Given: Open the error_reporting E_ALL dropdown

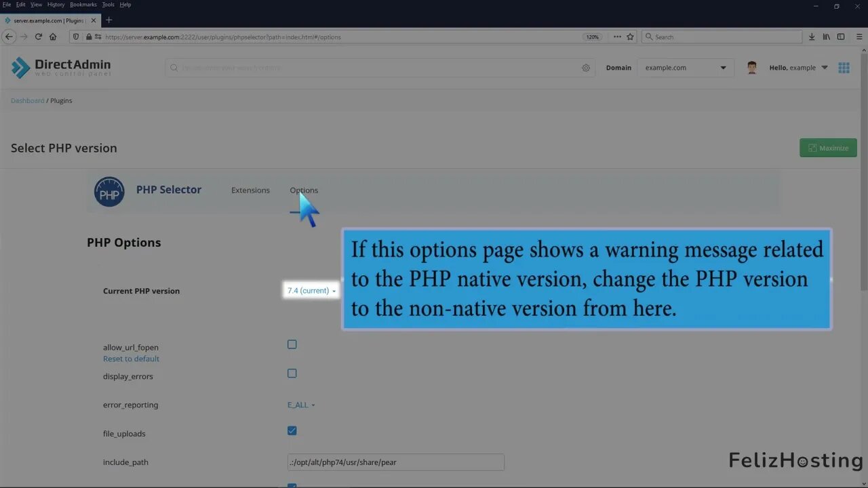Looking at the screenshot, I should tap(301, 405).
